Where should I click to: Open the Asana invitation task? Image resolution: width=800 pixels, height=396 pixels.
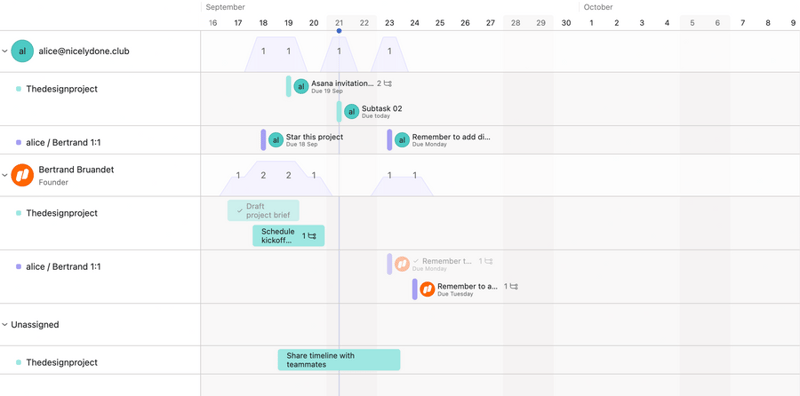tap(342, 83)
